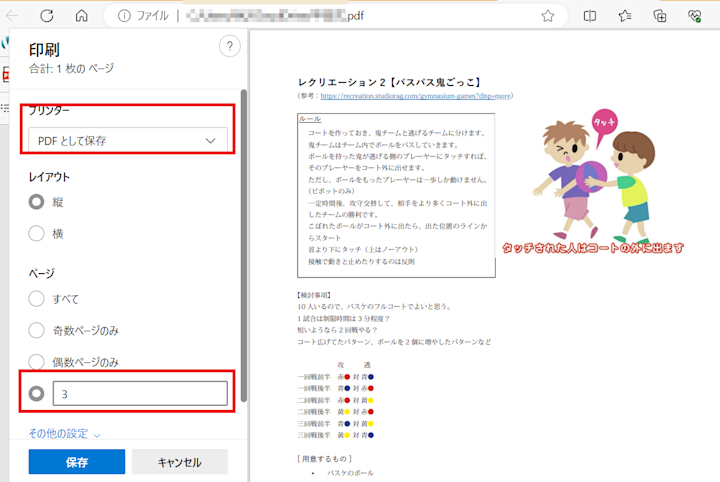This screenshot has width=720, height=482.
Task: Click the custom page range input field
Action: tap(140, 393)
